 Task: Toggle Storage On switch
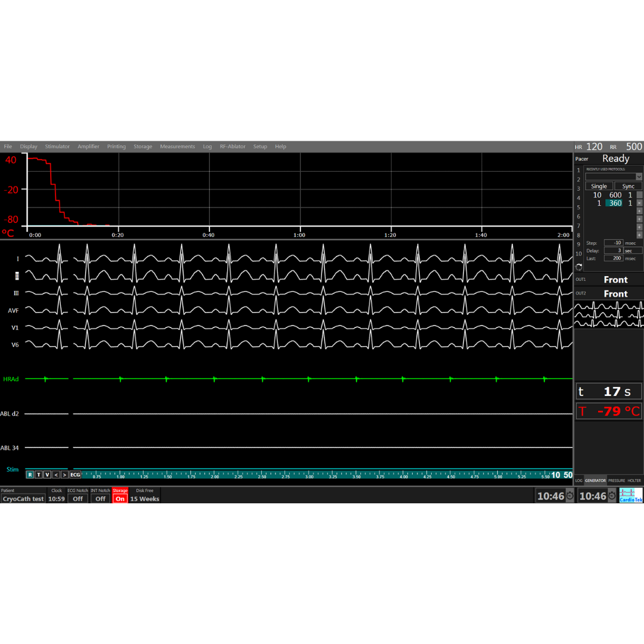120,499
